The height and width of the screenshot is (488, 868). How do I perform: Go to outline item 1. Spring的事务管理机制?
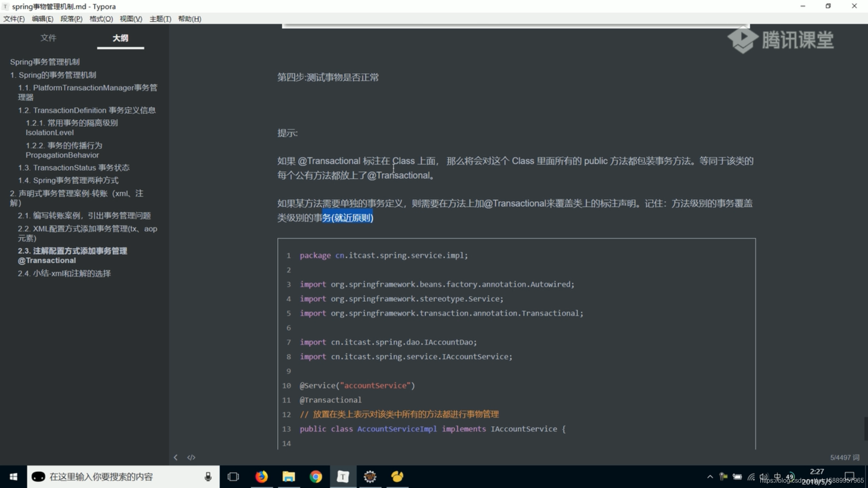[x=53, y=75]
